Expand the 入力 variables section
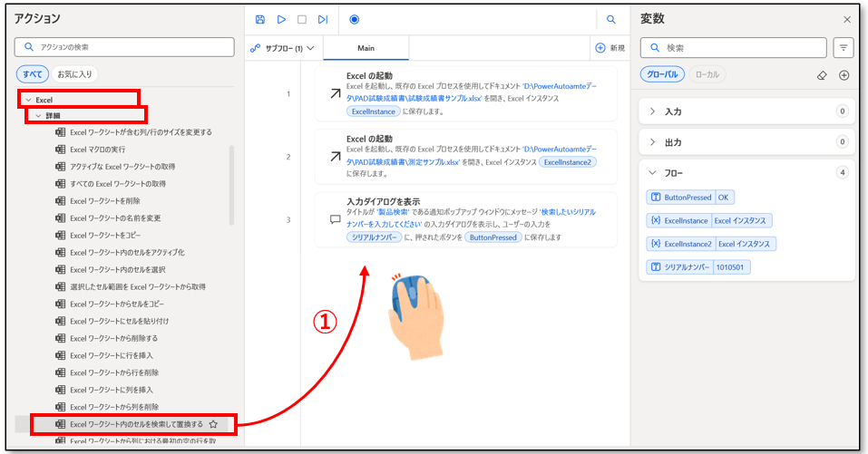Viewport: 868px width, 454px height. point(673,111)
